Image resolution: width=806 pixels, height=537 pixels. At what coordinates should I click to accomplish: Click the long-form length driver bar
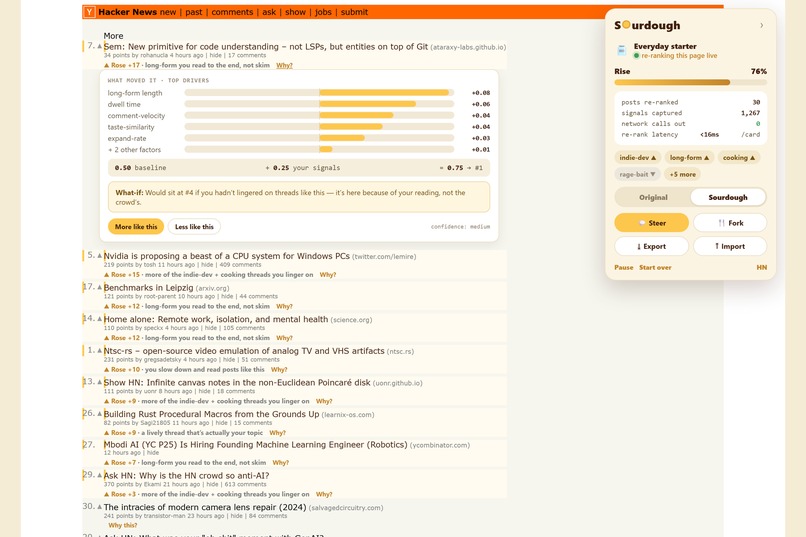click(319, 92)
